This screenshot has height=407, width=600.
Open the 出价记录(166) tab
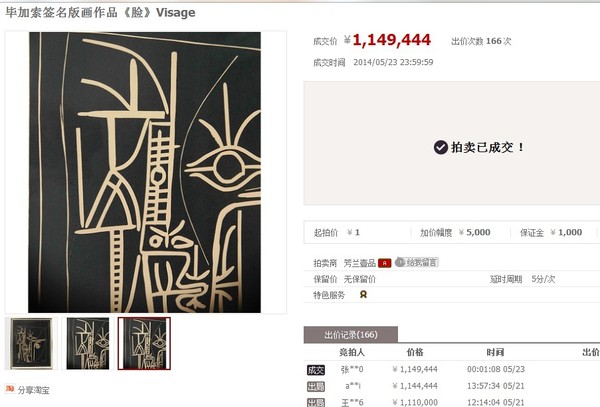tap(351, 335)
